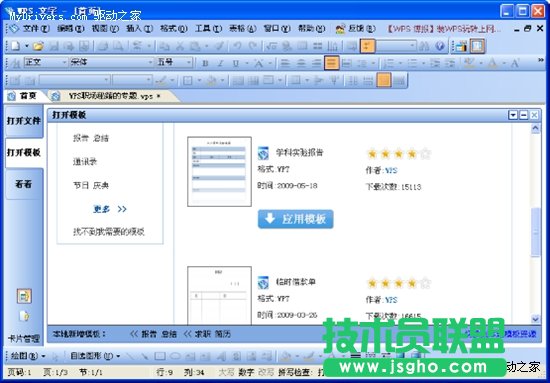
Task: Open the 通讯录 template category
Action: click(x=85, y=162)
